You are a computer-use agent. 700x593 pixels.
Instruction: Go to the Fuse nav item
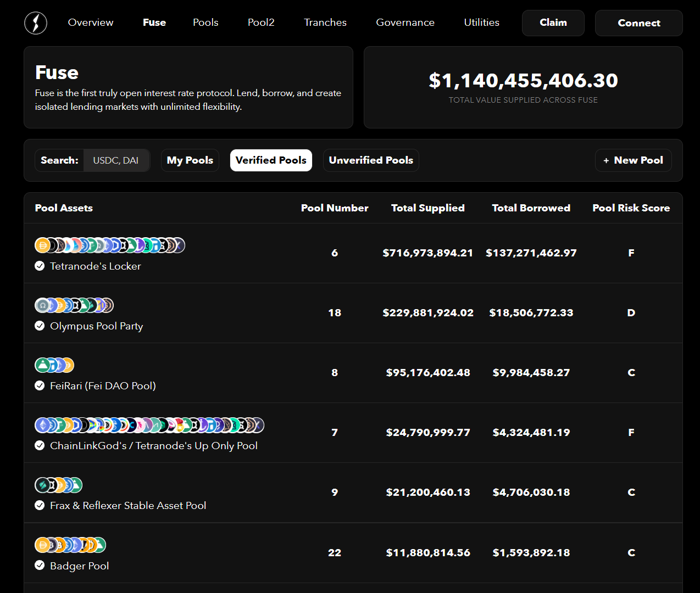tap(154, 23)
